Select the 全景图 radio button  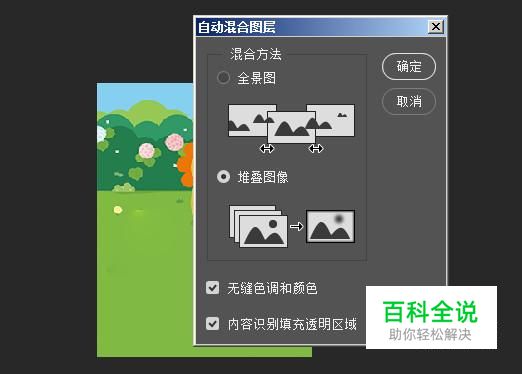point(223,78)
